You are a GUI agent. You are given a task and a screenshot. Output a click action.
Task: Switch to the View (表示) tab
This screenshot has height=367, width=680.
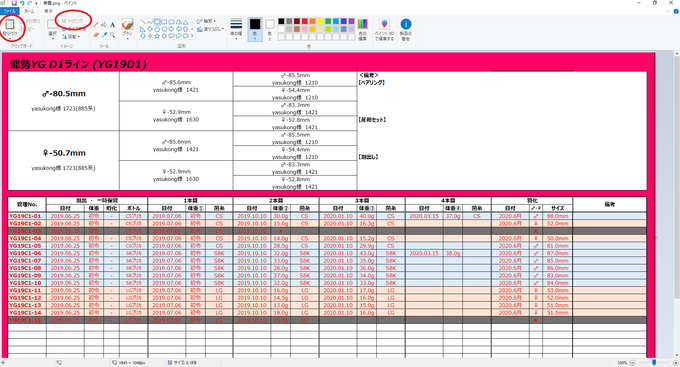pyautogui.click(x=49, y=11)
